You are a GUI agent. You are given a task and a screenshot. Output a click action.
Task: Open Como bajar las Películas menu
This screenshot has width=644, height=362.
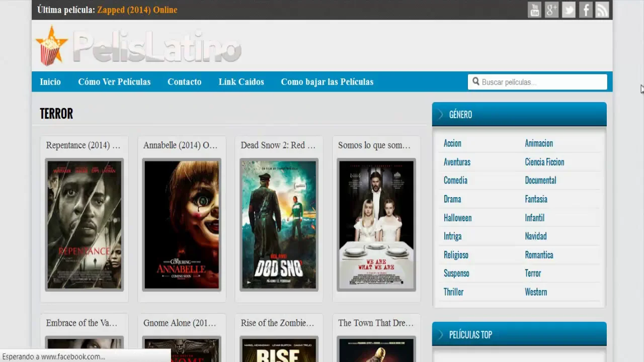click(327, 81)
